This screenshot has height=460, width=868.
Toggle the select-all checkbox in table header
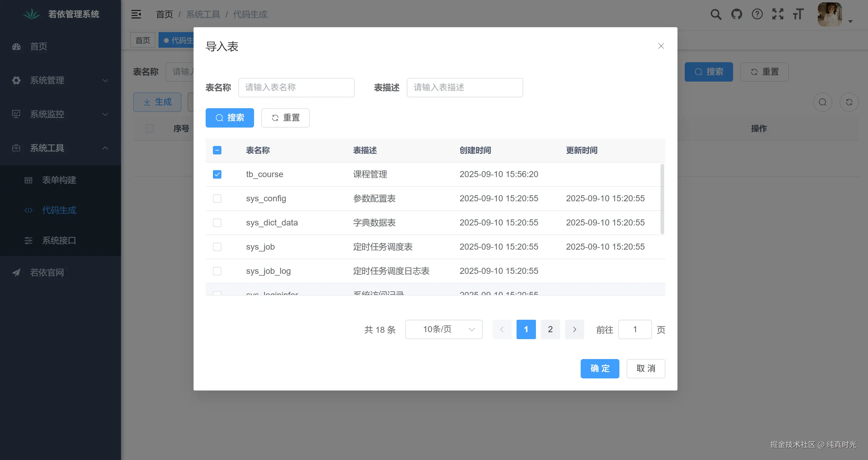(x=217, y=150)
